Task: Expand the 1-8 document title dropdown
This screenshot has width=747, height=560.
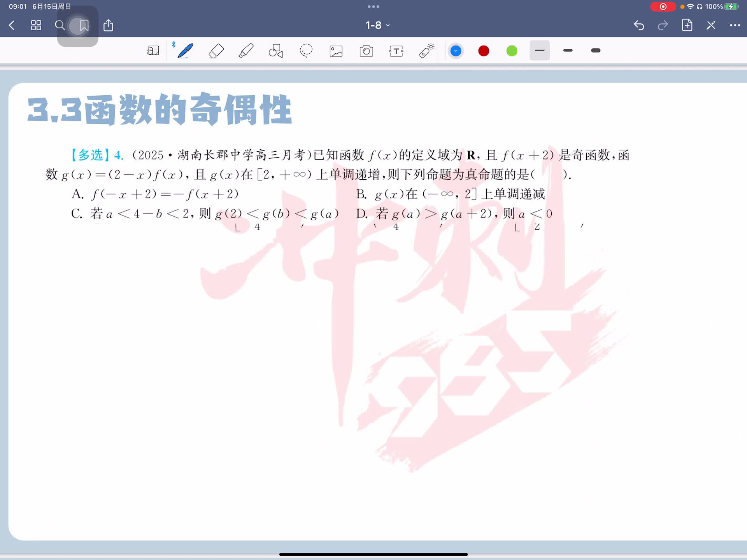Action: coord(377,26)
